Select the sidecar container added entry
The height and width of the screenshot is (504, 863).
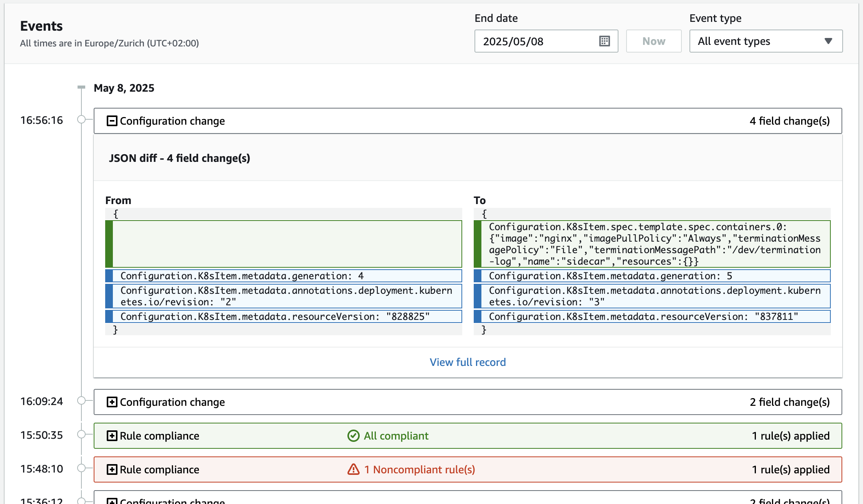(655, 244)
